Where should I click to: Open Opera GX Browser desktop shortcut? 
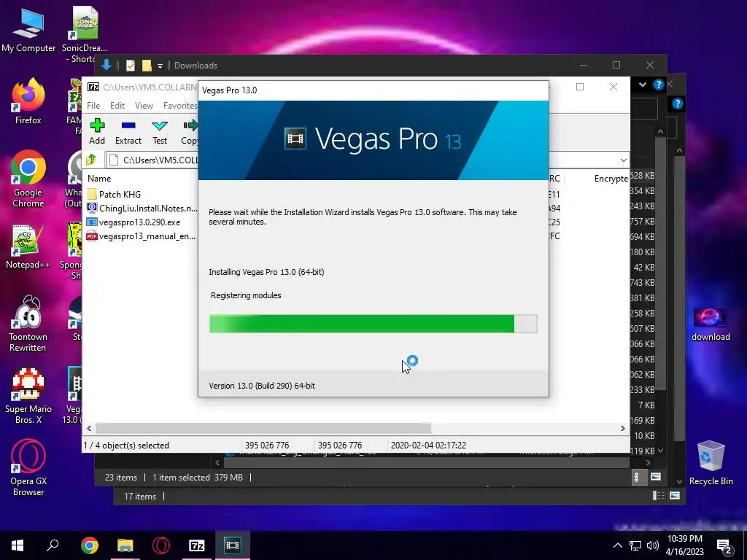28,469
